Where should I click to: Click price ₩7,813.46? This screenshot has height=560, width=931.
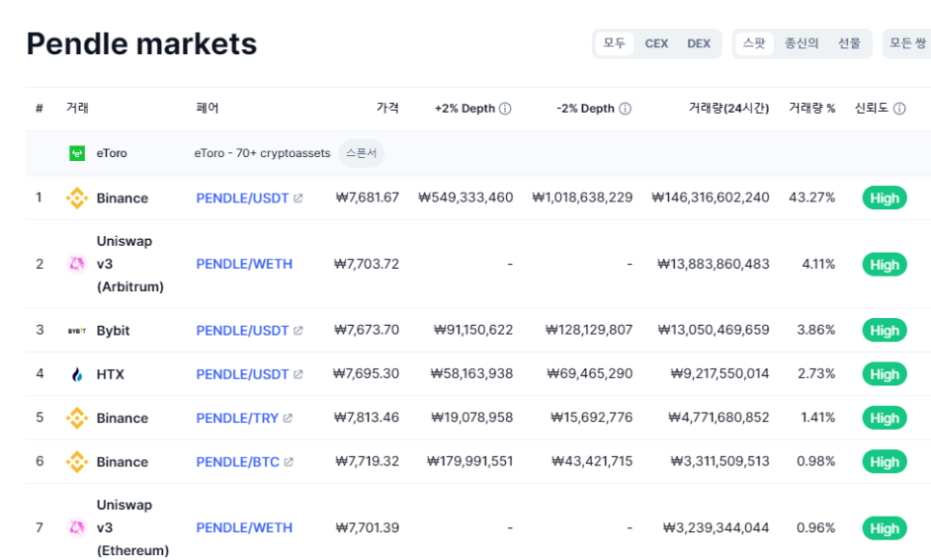click(x=366, y=417)
